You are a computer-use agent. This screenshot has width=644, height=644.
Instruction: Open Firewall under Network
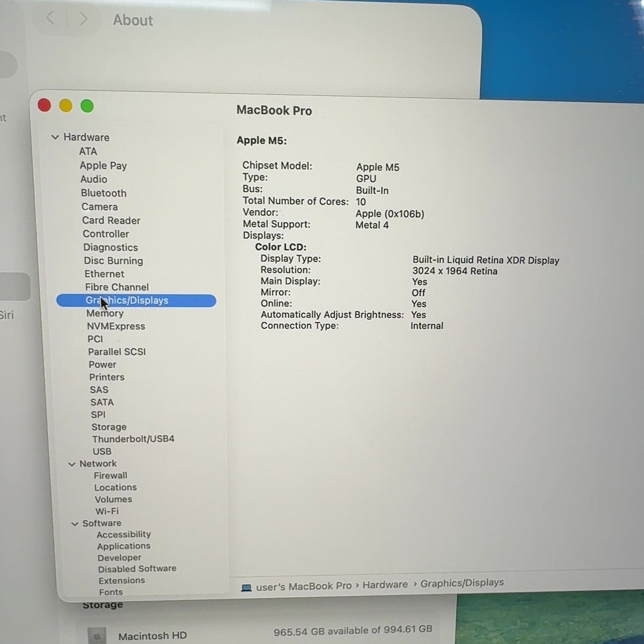[x=111, y=475]
